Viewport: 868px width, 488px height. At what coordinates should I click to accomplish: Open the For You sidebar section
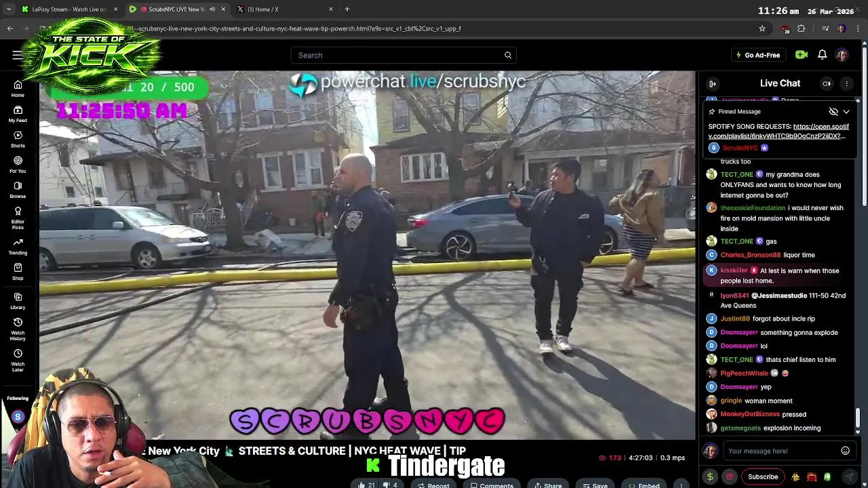click(18, 164)
